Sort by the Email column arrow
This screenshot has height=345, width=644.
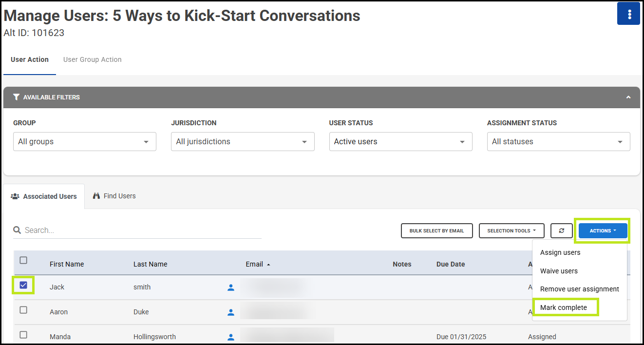click(x=268, y=265)
